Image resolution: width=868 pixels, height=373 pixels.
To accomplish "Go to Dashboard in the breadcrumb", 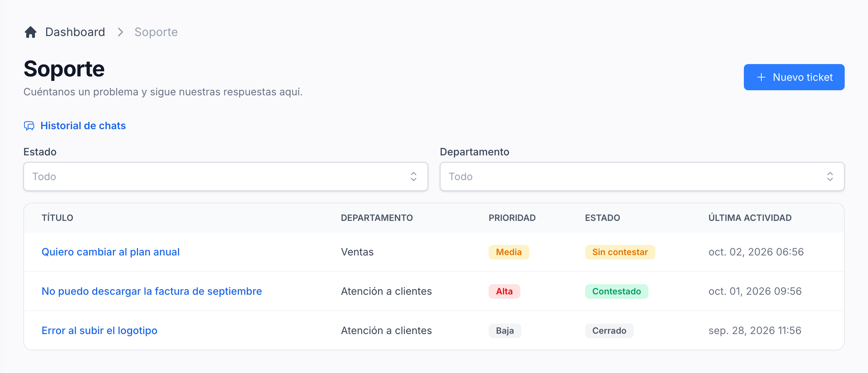I will click(x=75, y=32).
